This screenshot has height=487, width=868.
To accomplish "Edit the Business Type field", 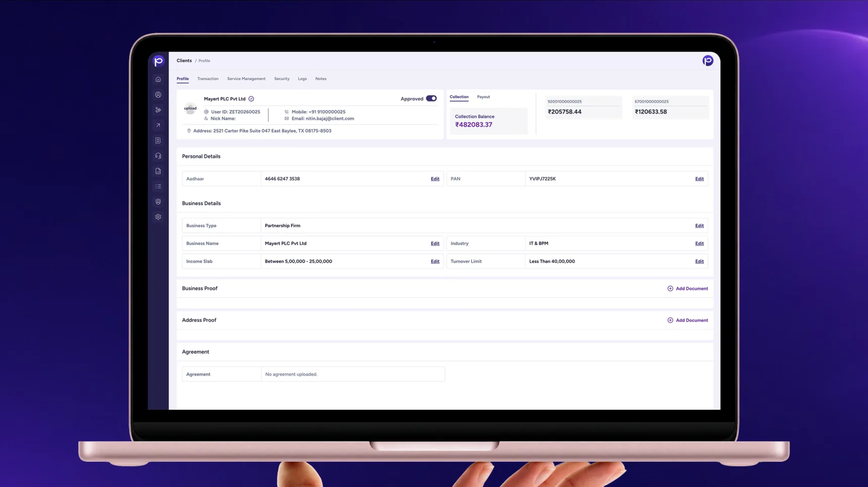I will click(x=699, y=226).
